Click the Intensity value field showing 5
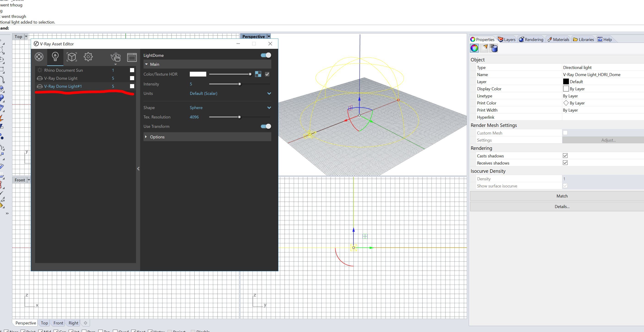Screen dimensions: 644x332 coord(191,84)
